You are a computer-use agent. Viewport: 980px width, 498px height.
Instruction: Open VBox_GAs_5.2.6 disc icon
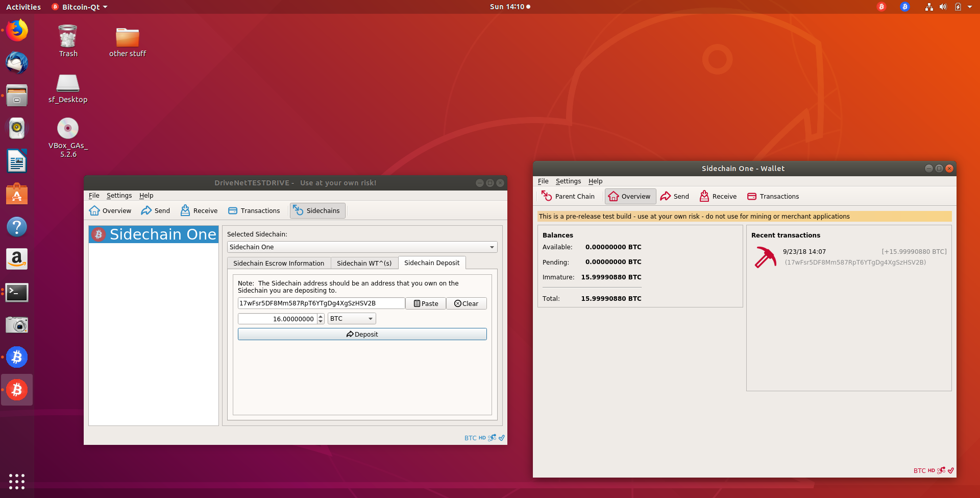[68, 137]
